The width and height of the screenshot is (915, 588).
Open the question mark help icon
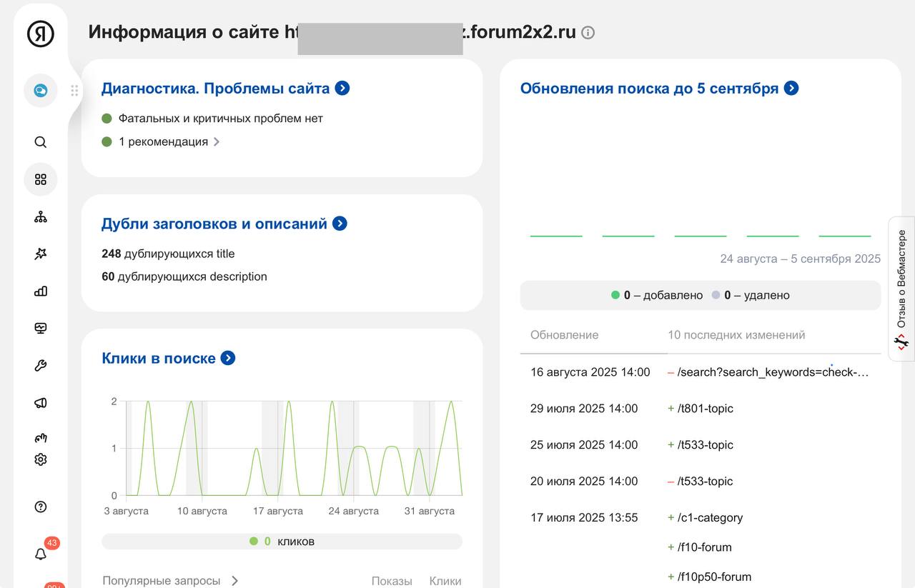point(41,507)
